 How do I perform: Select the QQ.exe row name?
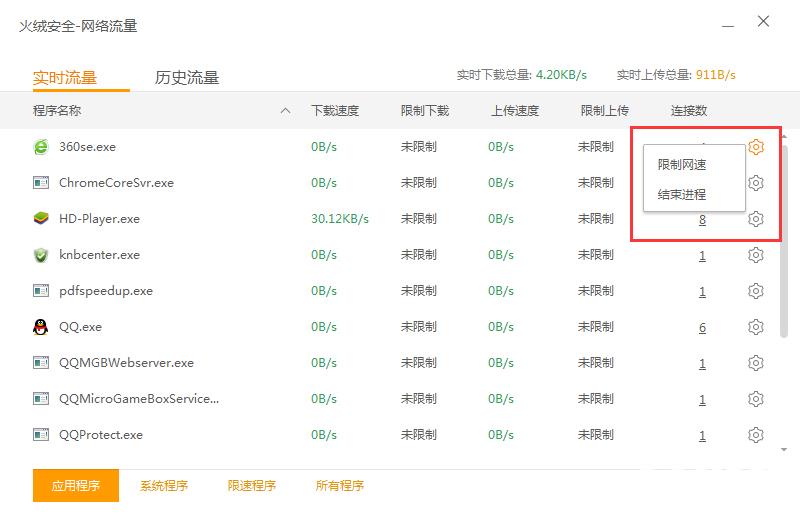(81, 326)
